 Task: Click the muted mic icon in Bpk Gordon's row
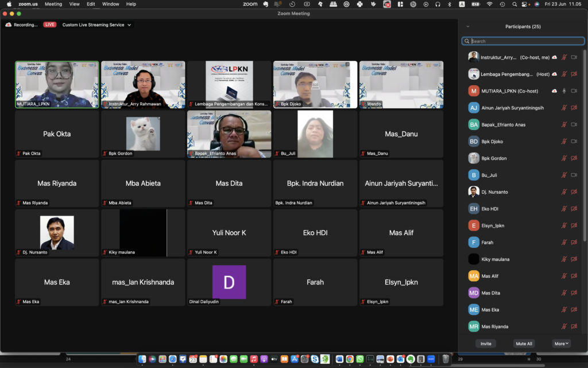click(564, 159)
